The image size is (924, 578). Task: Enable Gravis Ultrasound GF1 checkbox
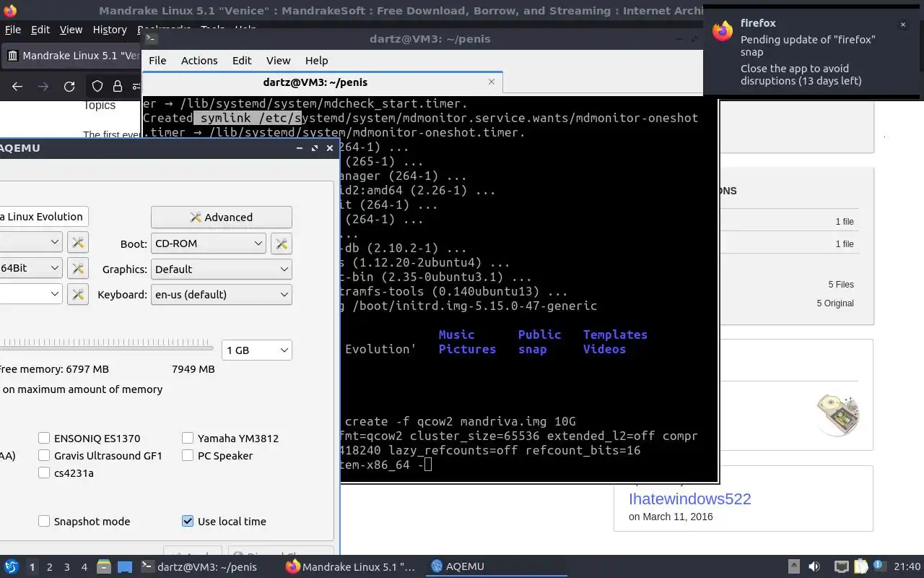44,455
